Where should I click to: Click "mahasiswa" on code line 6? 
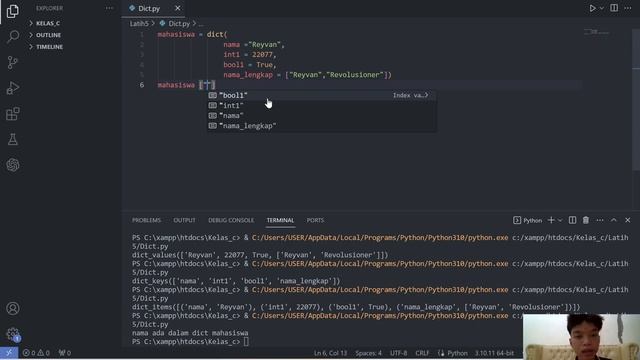coord(176,85)
